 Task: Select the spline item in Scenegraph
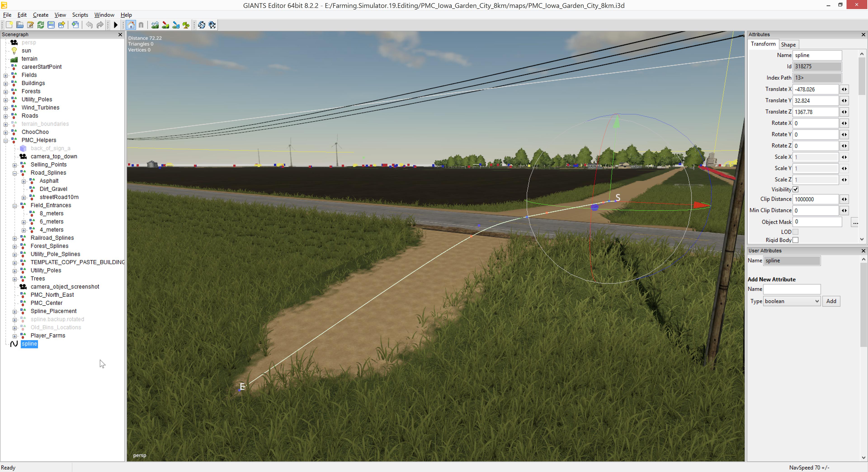[29, 344]
